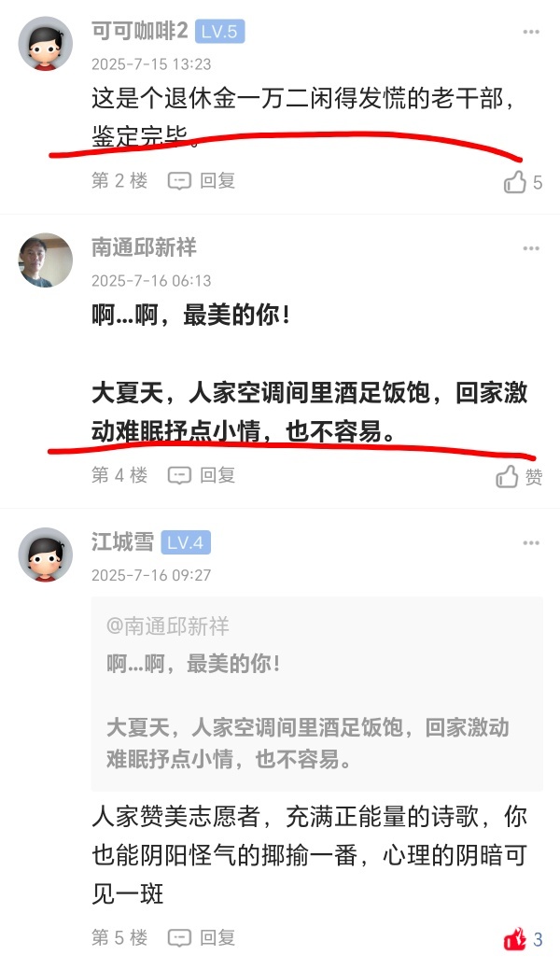Click username 南通邱新祥
The height and width of the screenshot is (969, 560).
point(144,247)
